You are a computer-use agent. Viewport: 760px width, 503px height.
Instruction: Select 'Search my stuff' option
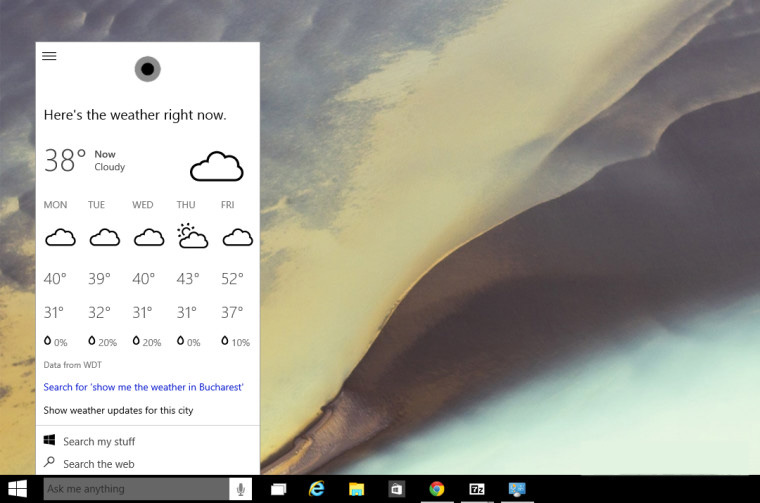coord(98,441)
